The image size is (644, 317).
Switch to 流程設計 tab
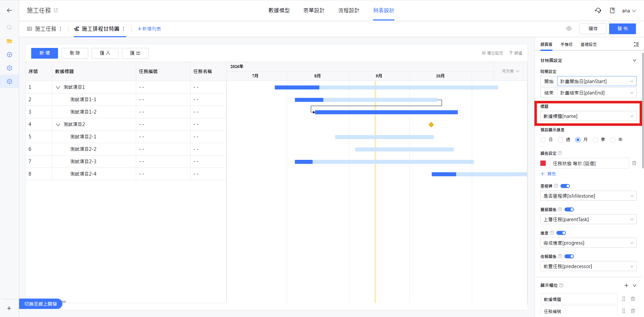349,10
